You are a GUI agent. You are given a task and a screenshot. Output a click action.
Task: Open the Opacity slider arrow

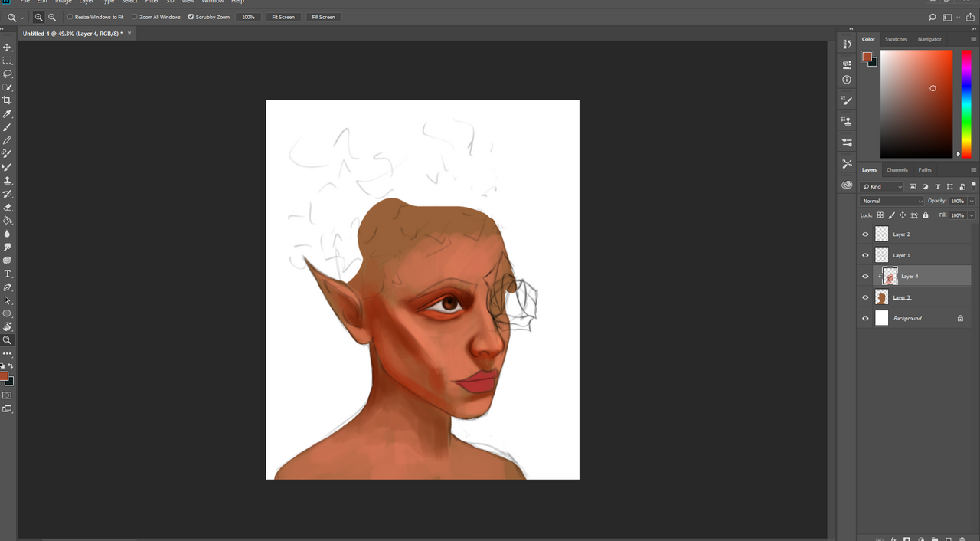pos(972,201)
